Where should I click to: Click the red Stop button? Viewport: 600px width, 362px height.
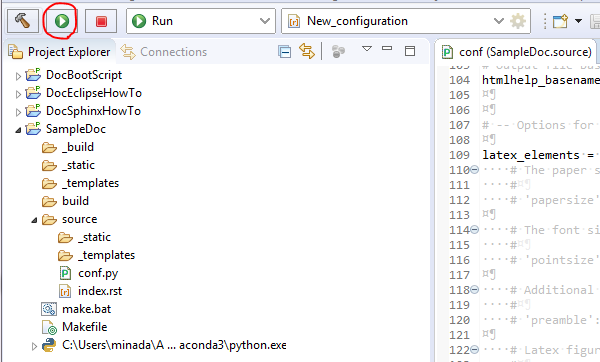pyautogui.click(x=101, y=21)
